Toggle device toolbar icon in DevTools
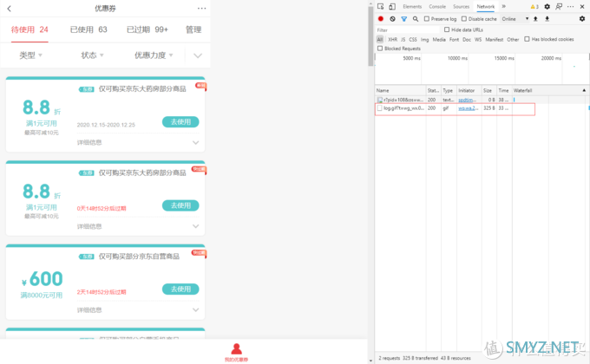This screenshot has width=590, height=364. click(392, 6)
